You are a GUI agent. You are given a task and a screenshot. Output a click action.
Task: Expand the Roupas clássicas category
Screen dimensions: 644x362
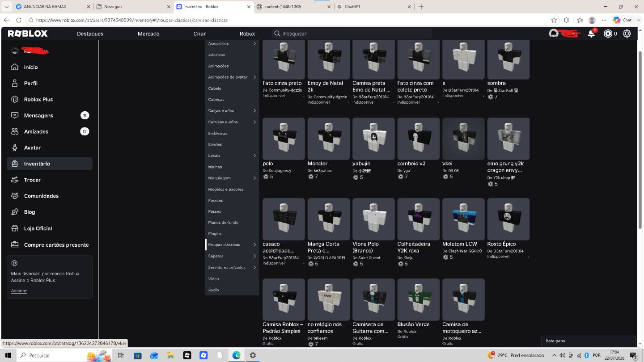(x=254, y=244)
